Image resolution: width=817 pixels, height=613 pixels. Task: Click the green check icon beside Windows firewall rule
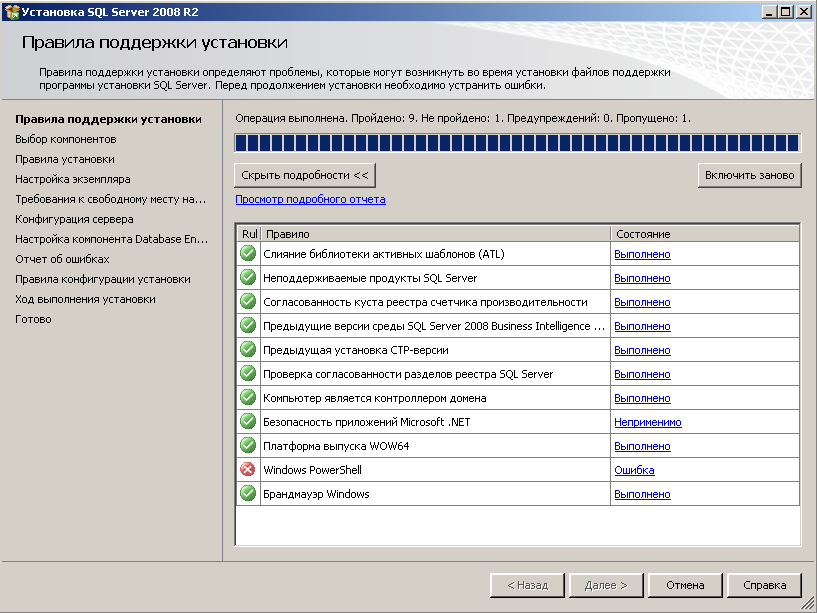coord(247,493)
